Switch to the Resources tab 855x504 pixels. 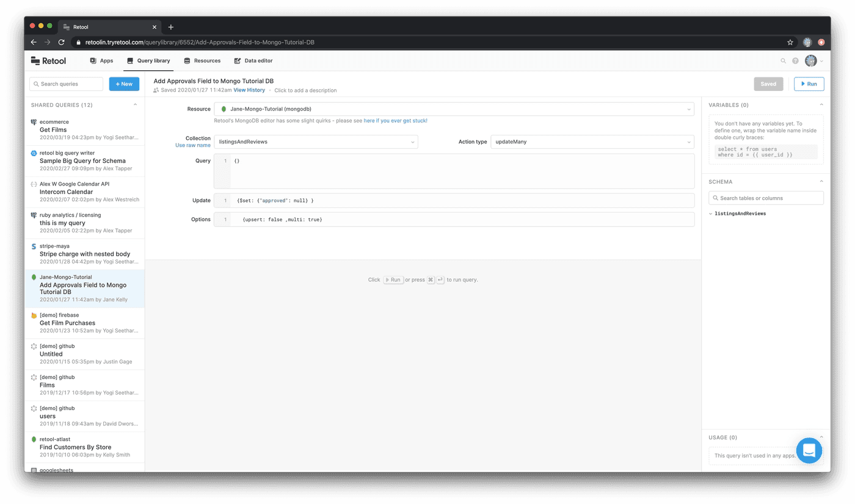pos(202,60)
